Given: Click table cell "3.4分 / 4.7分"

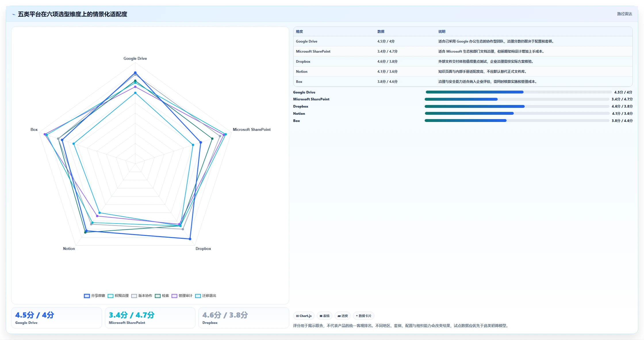Looking at the screenshot, I should tap(387, 51).
